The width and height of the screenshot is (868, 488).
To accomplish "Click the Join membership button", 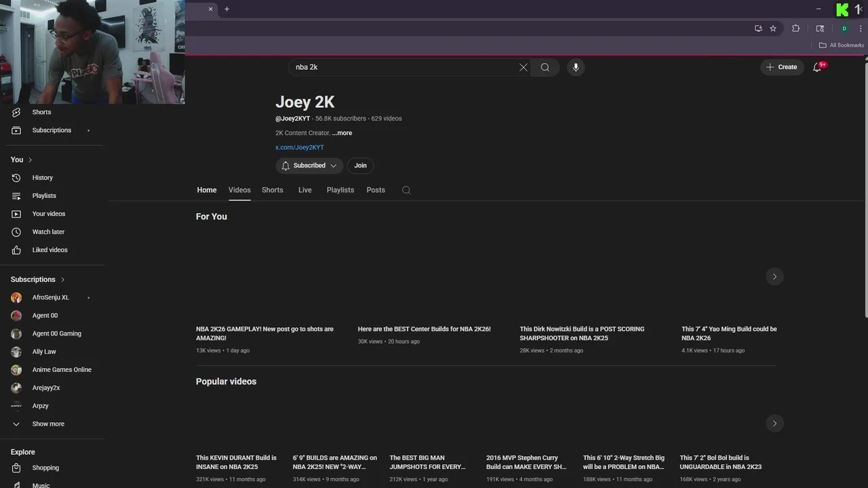I will click(360, 165).
